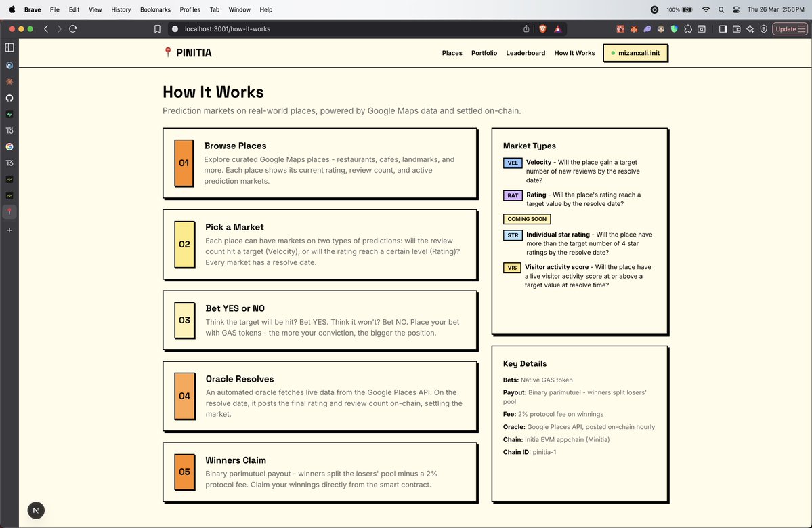The width and height of the screenshot is (812, 528).
Task: Click the Market Types heading
Action: [x=529, y=146]
